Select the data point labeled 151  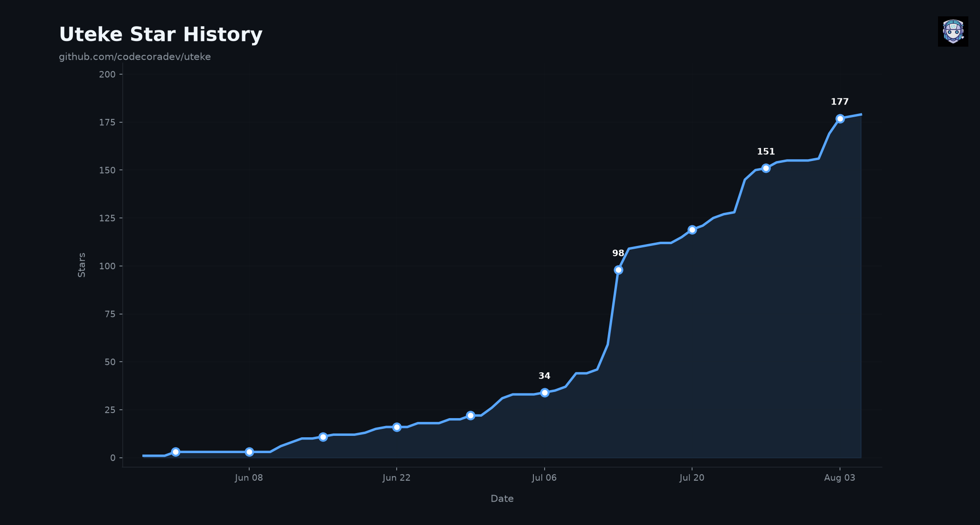pos(766,168)
